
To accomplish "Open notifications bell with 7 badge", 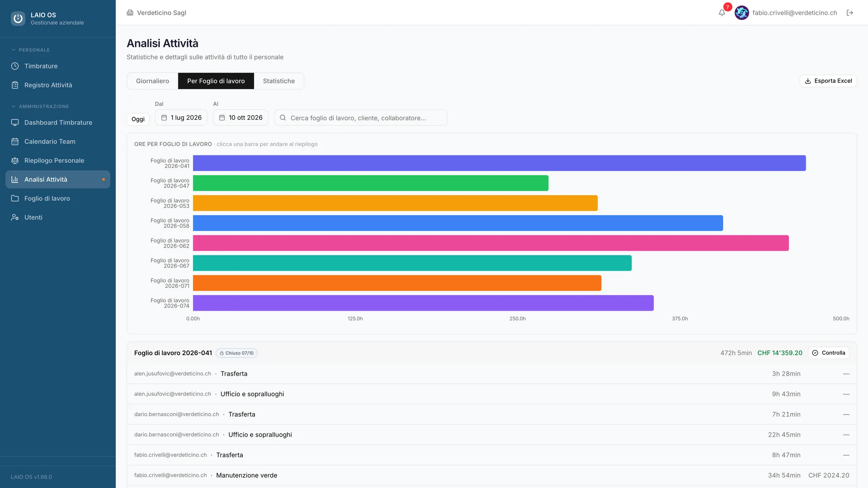I will 722,13.
